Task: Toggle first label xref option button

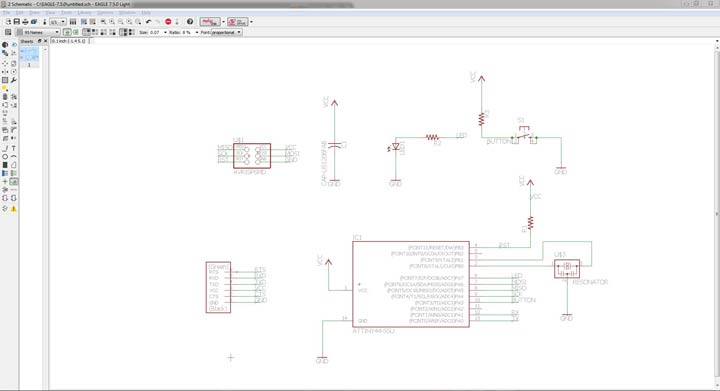Action: 67,32
